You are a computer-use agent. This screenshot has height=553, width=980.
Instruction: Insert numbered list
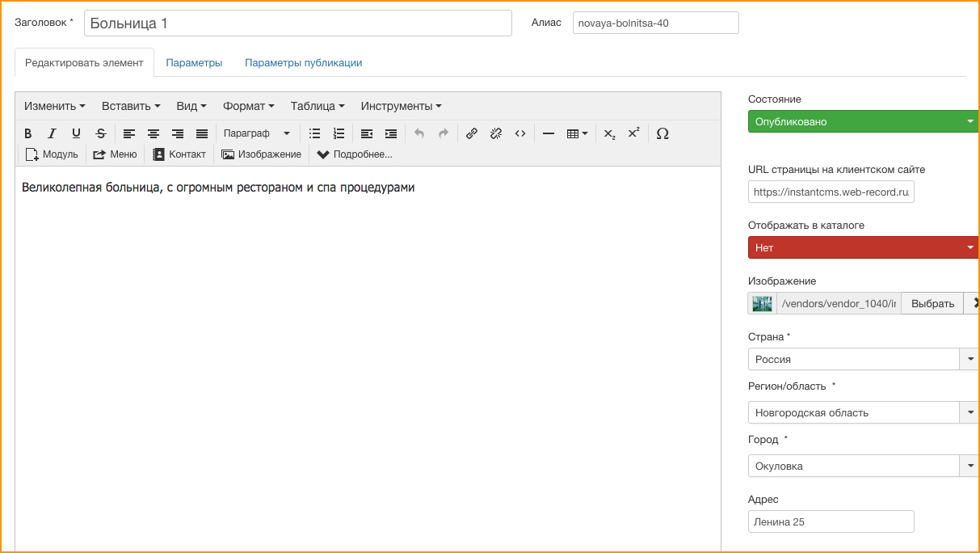[x=339, y=133]
